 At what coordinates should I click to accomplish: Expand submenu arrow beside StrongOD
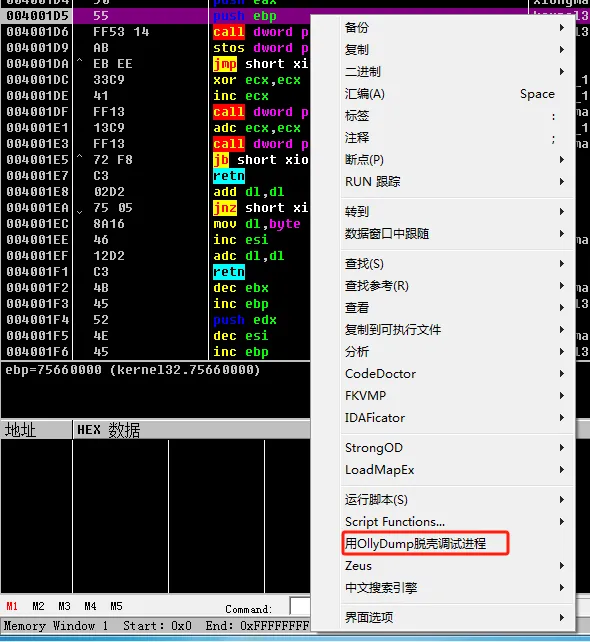click(562, 448)
